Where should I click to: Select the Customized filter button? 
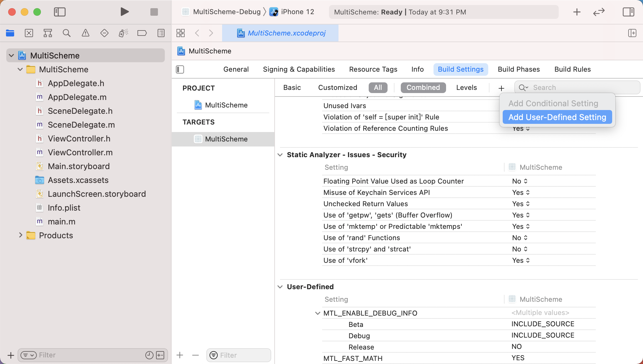337,87
